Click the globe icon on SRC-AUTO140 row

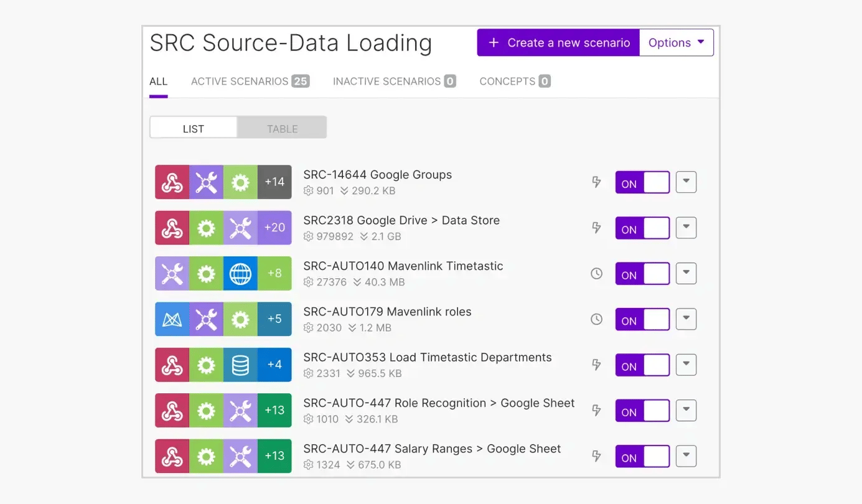tap(240, 273)
